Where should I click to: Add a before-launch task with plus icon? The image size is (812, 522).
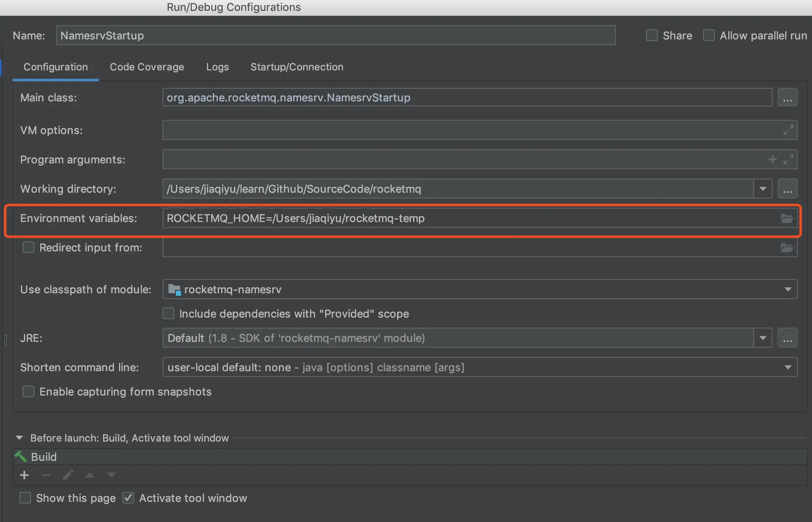(24, 475)
